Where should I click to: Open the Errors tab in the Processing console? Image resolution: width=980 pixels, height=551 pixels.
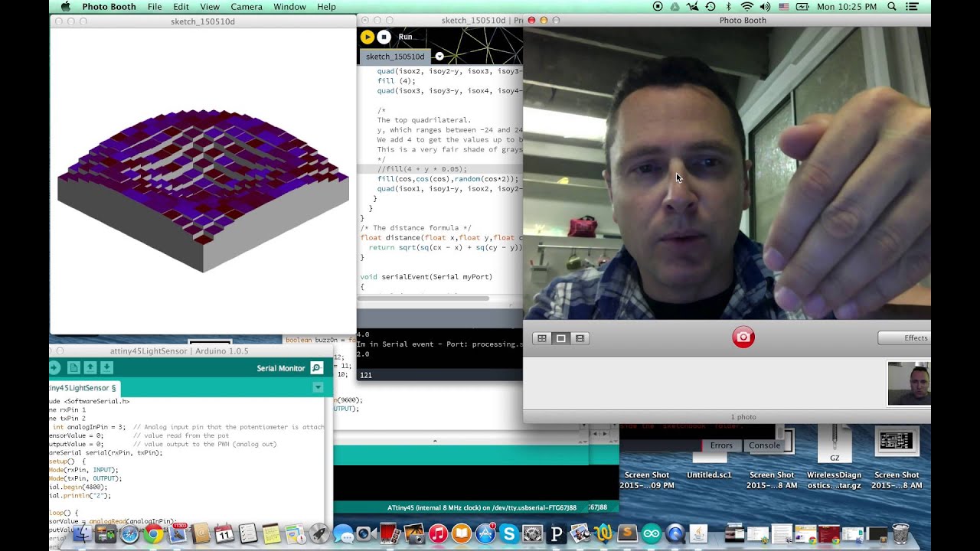(721, 445)
